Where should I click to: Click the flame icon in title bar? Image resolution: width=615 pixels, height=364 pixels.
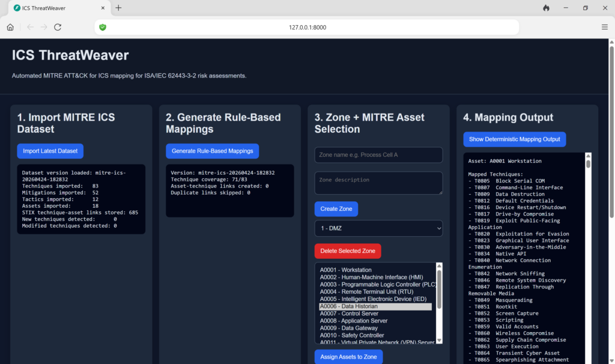pos(546,8)
